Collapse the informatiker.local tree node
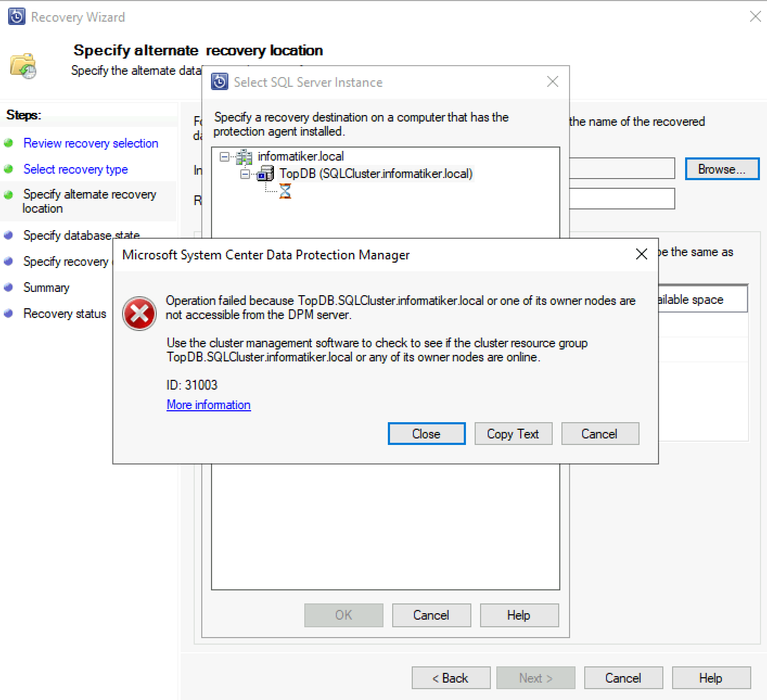 click(x=225, y=157)
